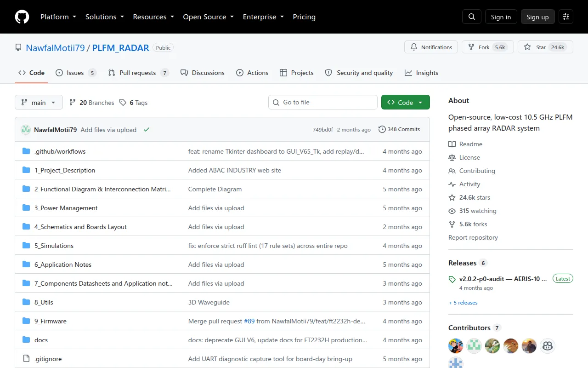The height and width of the screenshot is (368, 588).
Task: Open the third contributor avatar
Action: click(x=492, y=346)
